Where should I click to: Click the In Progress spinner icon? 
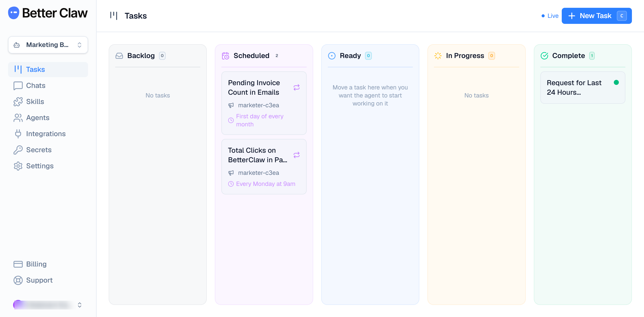438,56
